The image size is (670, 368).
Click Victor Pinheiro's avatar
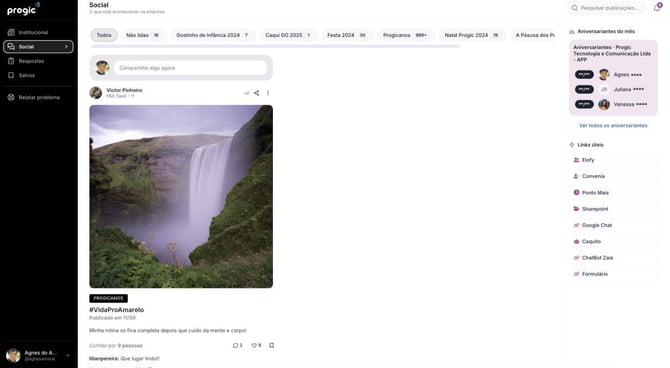click(x=96, y=93)
